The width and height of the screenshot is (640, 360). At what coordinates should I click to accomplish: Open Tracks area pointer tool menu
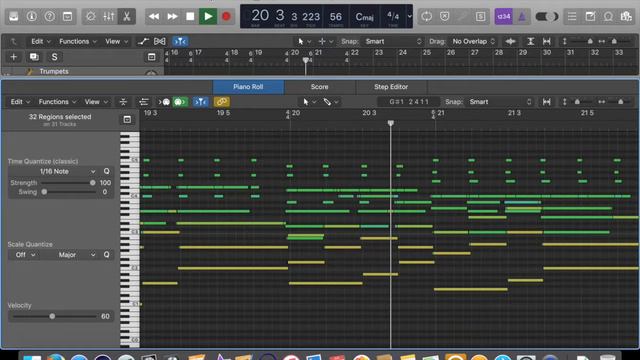(304, 41)
